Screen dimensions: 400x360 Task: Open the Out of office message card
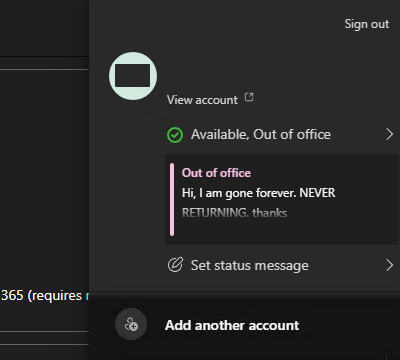[282, 199]
